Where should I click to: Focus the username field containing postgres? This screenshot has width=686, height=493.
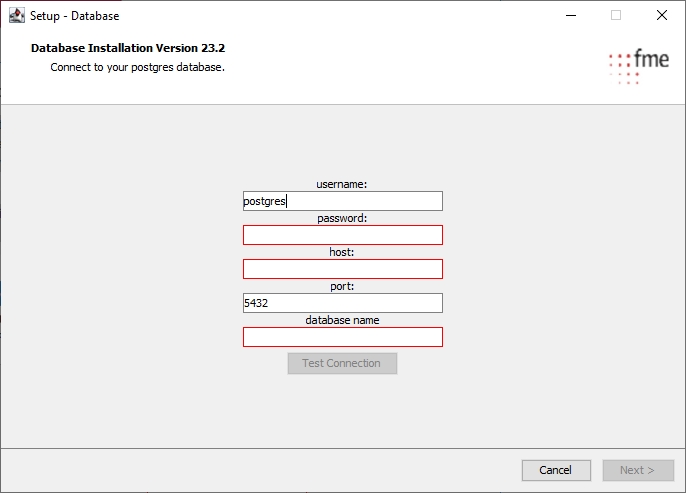[x=342, y=201]
